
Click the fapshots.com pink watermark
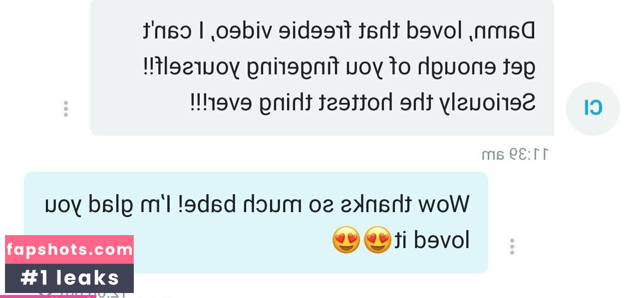click(x=69, y=250)
